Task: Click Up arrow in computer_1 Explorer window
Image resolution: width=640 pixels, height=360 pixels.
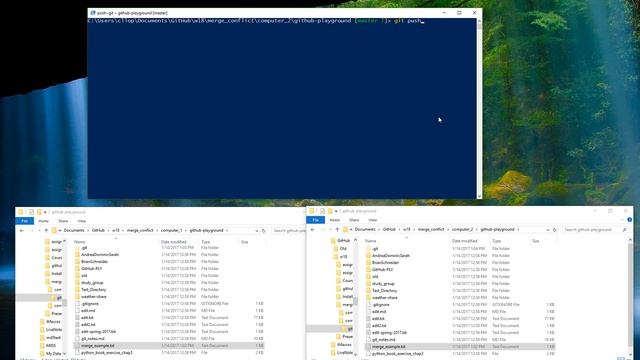Action: point(46,231)
